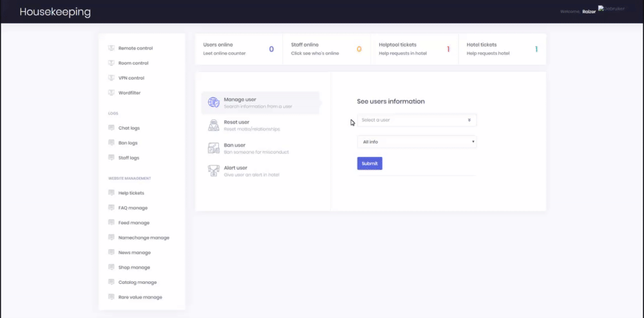This screenshot has height=318, width=644.
Task: Click the Remote control monitor icon
Action: click(x=111, y=48)
